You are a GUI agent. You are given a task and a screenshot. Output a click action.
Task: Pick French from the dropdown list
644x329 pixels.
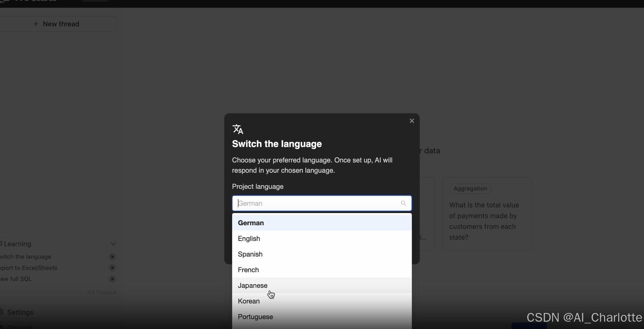(322, 270)
